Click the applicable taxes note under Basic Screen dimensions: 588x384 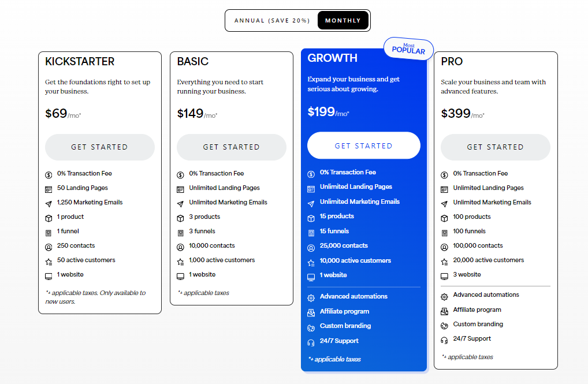click(203, 293)
